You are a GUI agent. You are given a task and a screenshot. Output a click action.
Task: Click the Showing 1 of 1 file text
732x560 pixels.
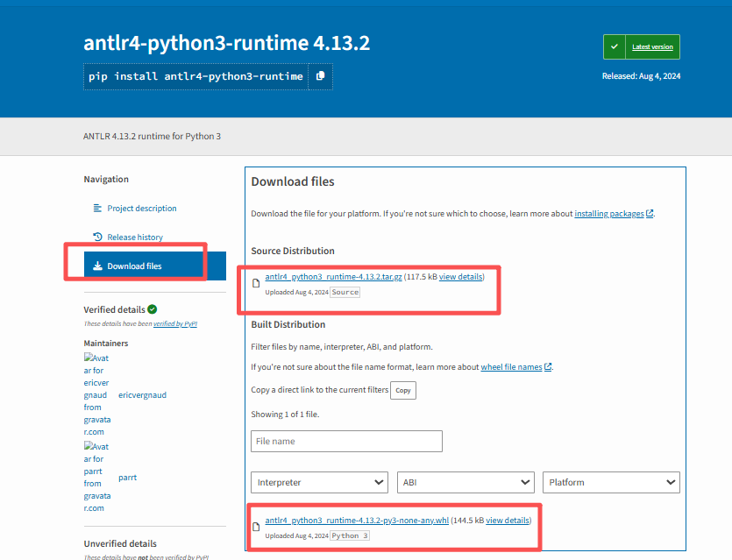(285, 415)
